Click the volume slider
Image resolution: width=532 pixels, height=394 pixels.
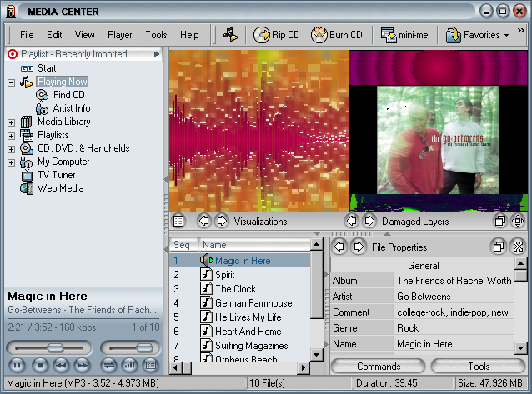click(131, 348)
